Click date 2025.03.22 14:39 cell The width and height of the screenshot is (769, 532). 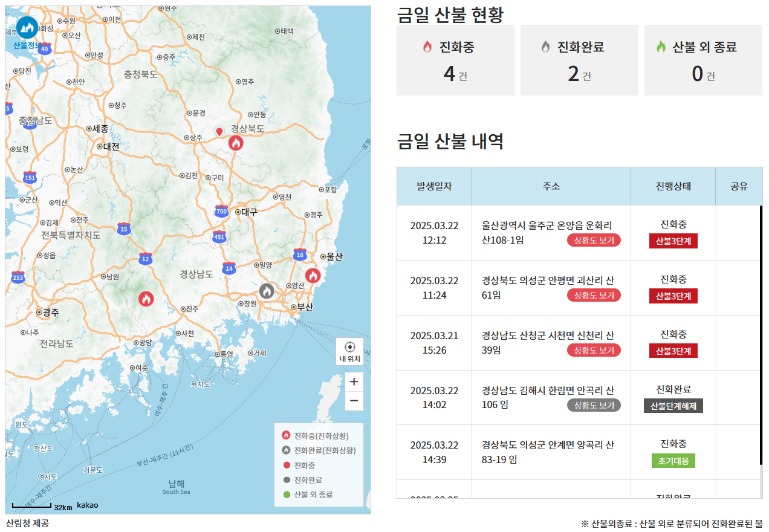[434, 452]
